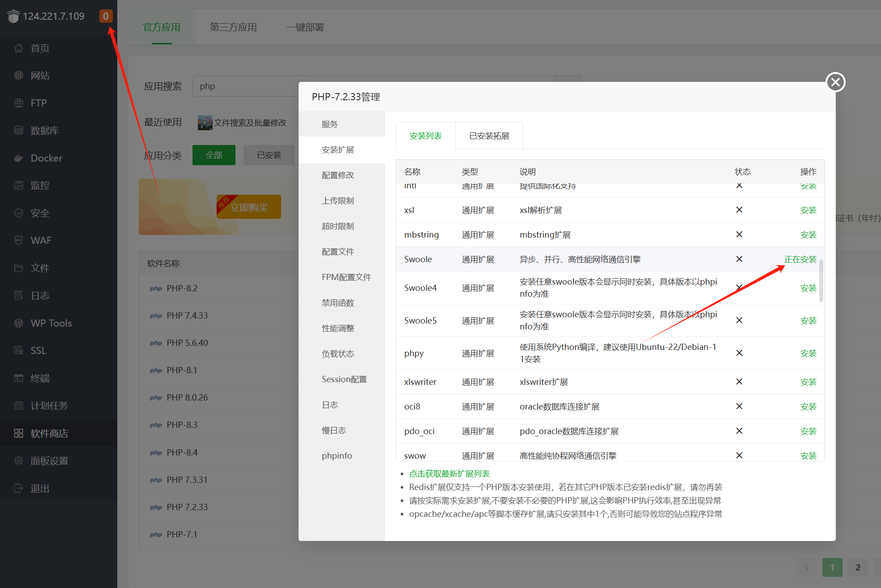This screenshot has height=588, width=881.
Task: Install the pdo_oci extension
Action: 808,431
